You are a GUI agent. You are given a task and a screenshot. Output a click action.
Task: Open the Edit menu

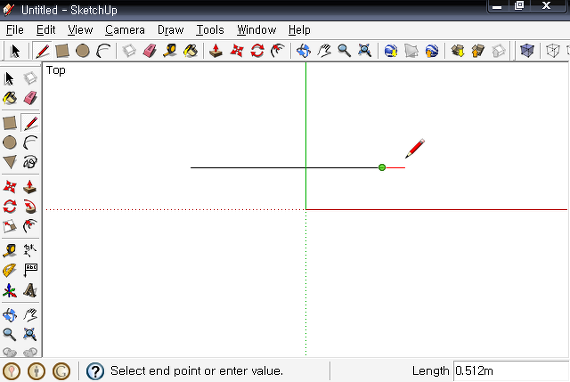click(x=45, y=30)
